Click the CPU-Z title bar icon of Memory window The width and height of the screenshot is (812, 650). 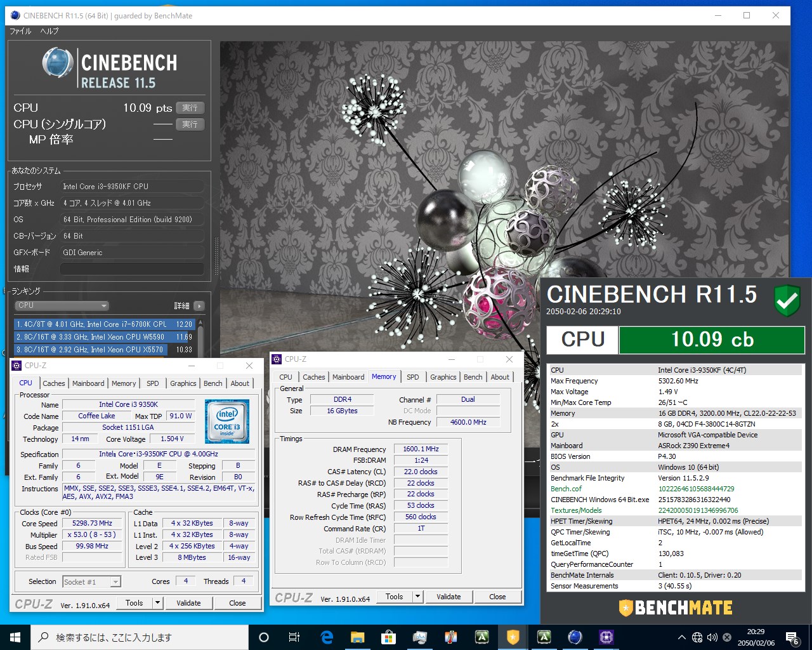(277, 359)
